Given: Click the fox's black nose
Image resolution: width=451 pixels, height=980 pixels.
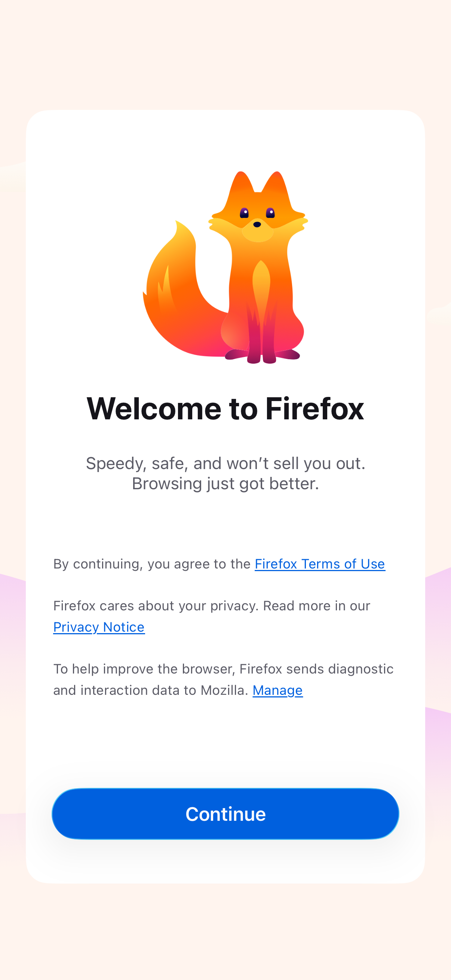Looking at the screenshot, I should click(x=257, y=225).
